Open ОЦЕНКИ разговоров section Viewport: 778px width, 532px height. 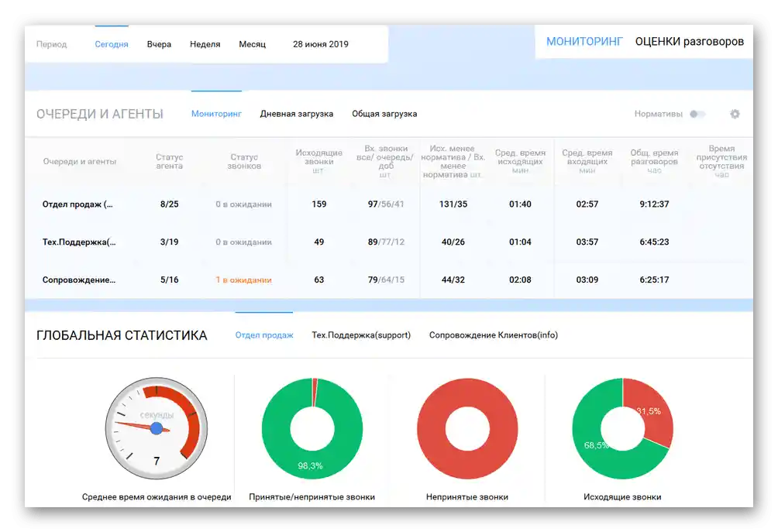689,42
